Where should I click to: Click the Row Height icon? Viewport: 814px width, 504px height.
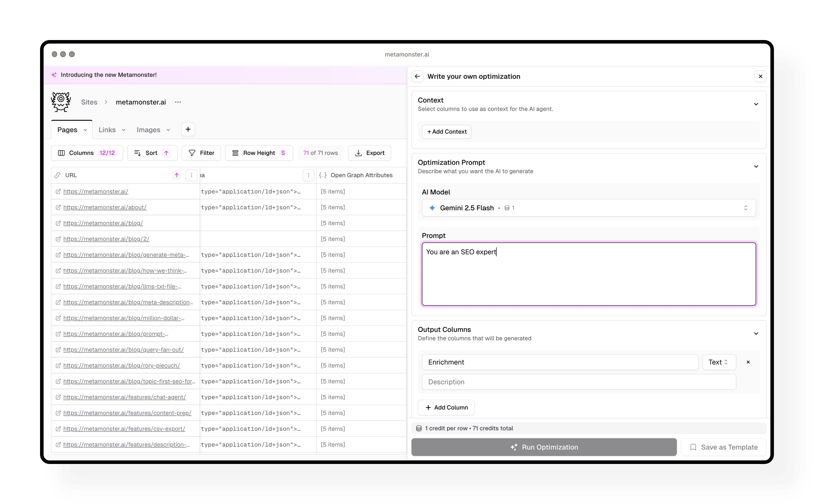[x=235, y=153]
